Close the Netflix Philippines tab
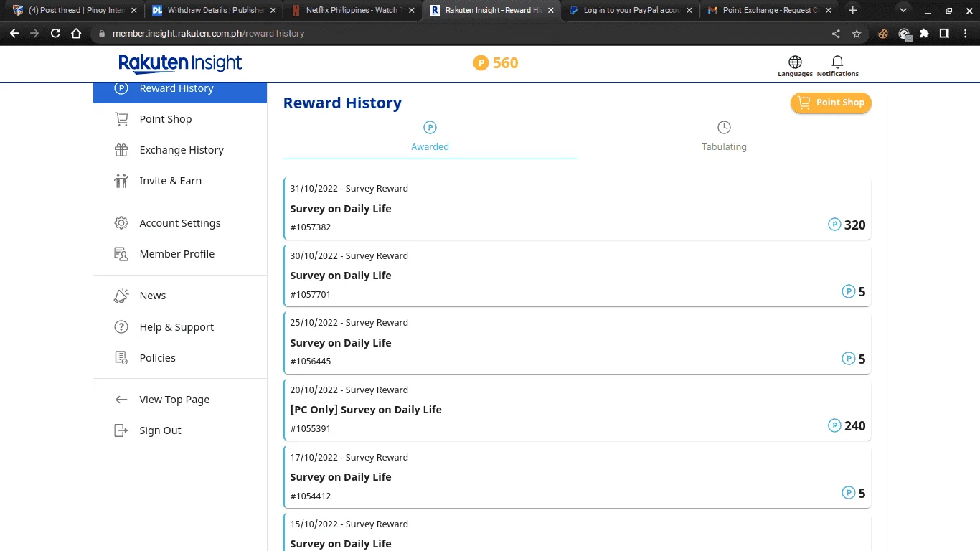This screenshot has height=551, width=980. (412, 11)
